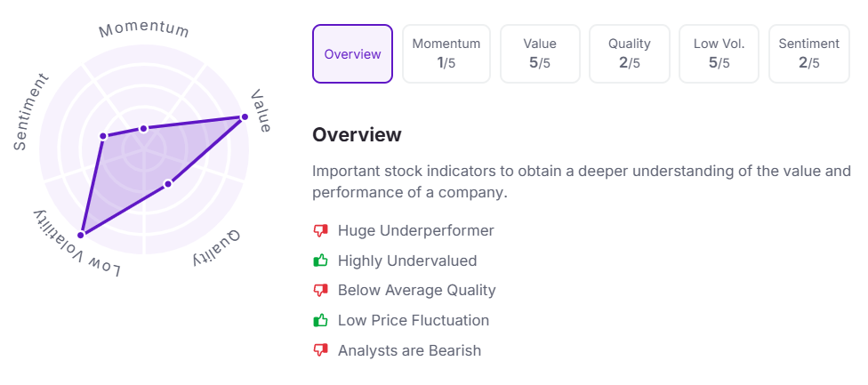
Task: Click thumbs-down icon beside Below Average Quality
Action: coord(320,291)
